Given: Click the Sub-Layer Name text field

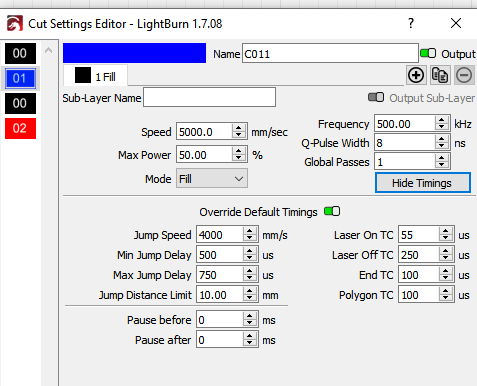Looking at the screenshot, I should (x=209, y=97).
